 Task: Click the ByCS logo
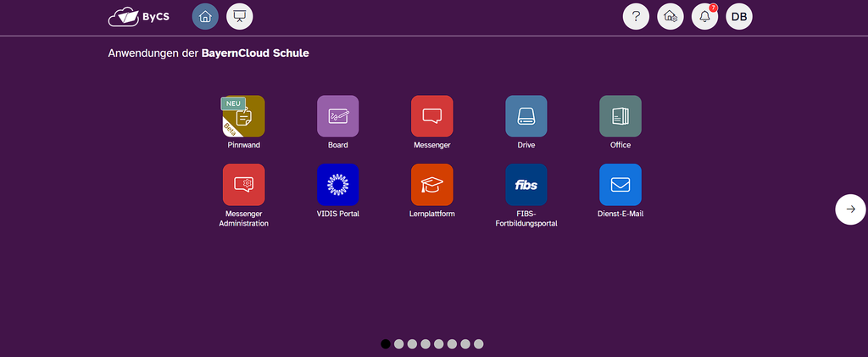click(x=139, y=17)
